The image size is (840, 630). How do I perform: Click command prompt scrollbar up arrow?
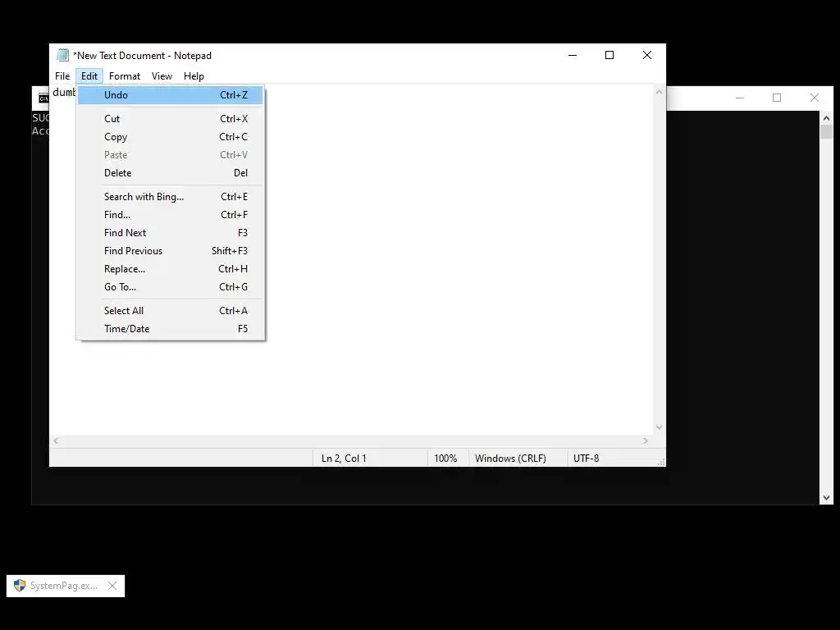[x=826, y=118]
